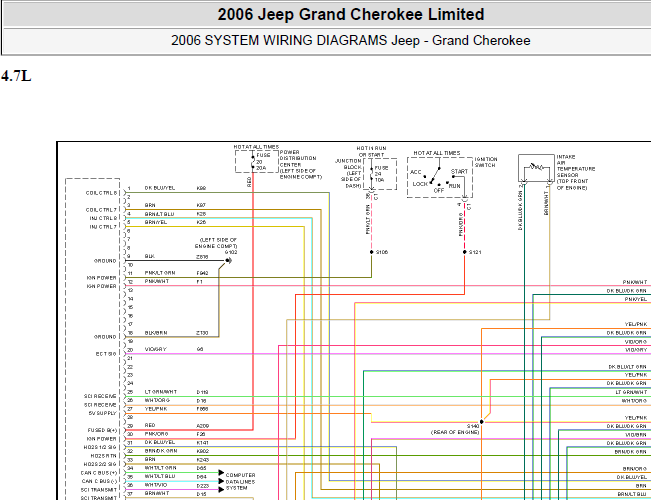Click the CAN C BUS(+) arrowhead

coord(221,473)
